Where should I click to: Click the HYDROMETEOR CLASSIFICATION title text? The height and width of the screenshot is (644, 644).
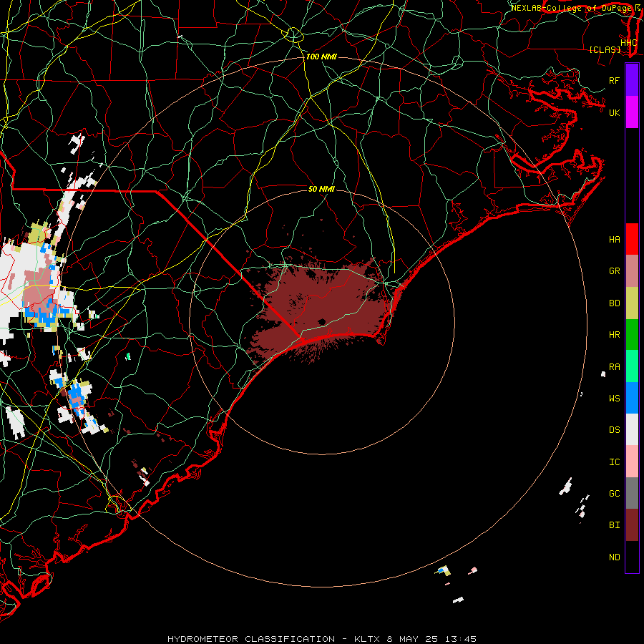tap(251, 639)
